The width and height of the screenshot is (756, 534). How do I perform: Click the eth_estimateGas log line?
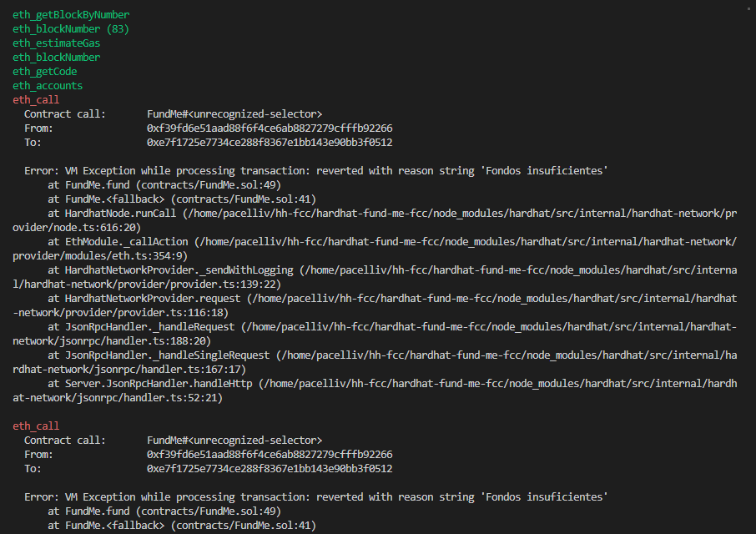(57, 43)
